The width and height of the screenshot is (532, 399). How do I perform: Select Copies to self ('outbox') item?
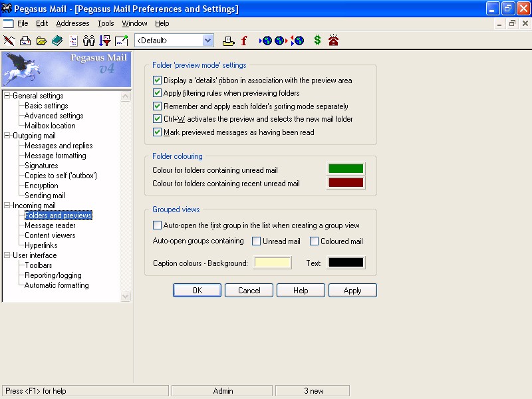(61, 176)
